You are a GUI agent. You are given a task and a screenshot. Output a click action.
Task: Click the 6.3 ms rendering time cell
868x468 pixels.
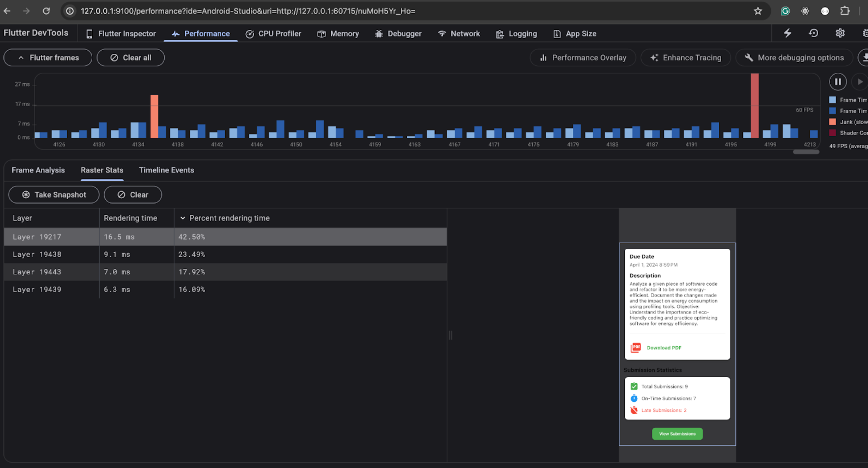coord(137,290)
